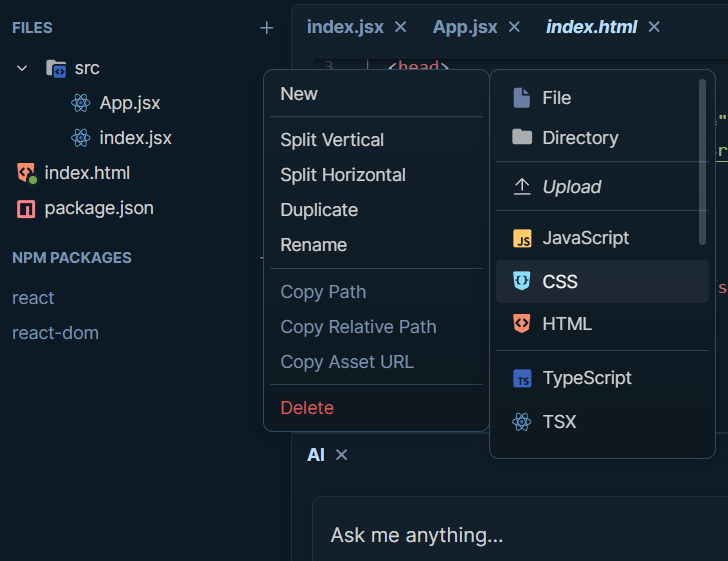This screenshot has width=728, height=561.
Task: Choose Split Vertical from context menu
Action: [x=376, y=140]
